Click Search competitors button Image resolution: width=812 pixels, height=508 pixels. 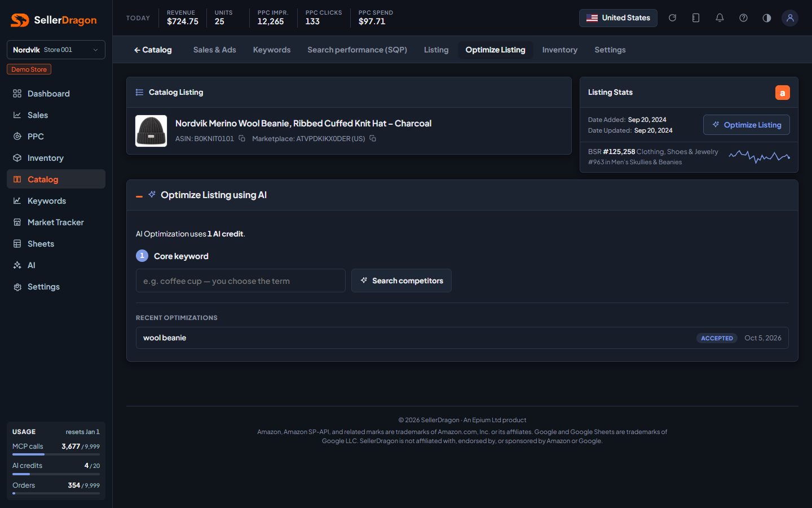pyautogui.click(x=401, y=281)
